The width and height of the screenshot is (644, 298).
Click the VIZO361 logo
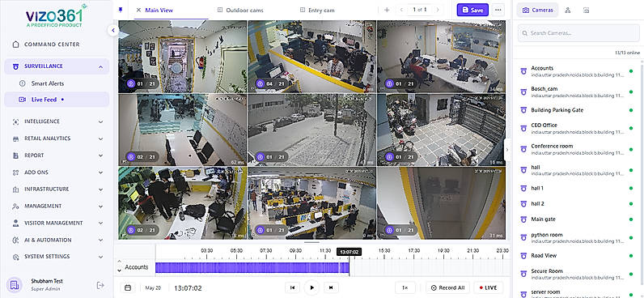click(x=57, y=15)
